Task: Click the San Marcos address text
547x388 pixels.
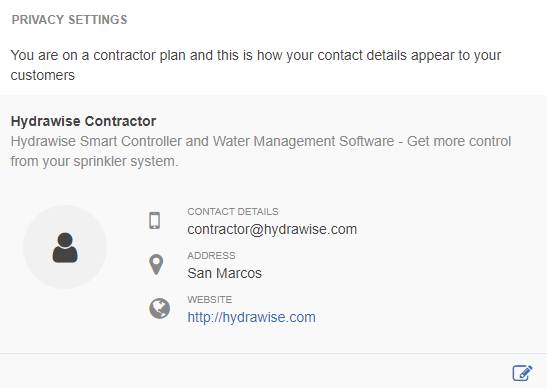Action: [x=224, y=273]
